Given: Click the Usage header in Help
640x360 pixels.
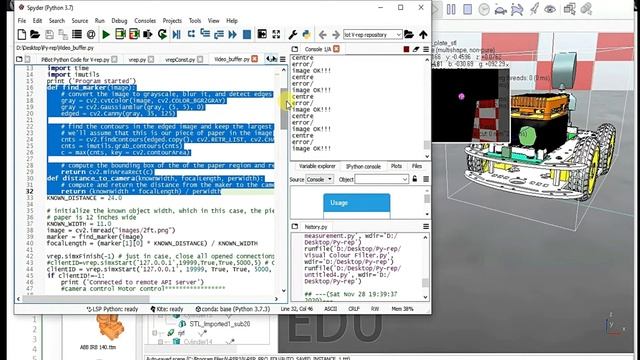Looking at the screenshot, I should [357, 203].
